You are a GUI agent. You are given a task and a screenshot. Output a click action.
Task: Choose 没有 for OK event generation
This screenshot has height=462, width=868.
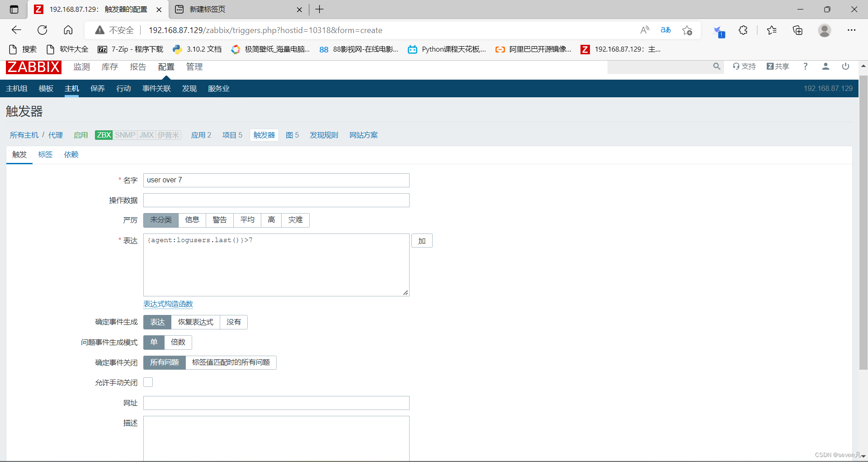point(234,322)
